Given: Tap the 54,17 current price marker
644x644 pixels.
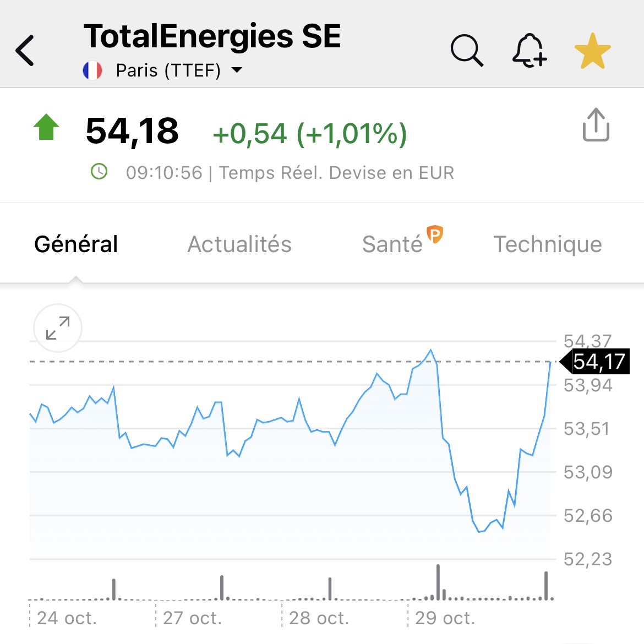Looking at the screenshot, I should coord(598,362).
